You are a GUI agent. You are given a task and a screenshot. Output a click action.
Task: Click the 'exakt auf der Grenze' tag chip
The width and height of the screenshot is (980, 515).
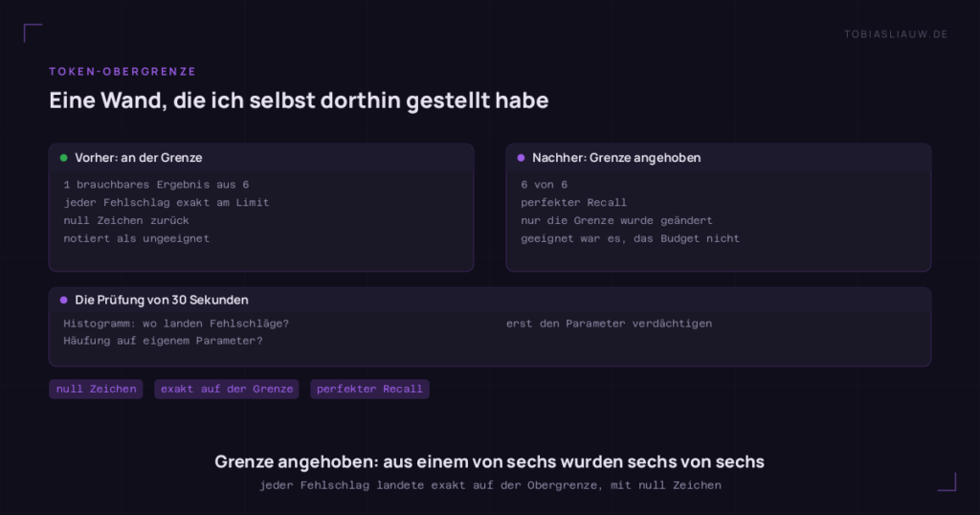coord(227,389)
